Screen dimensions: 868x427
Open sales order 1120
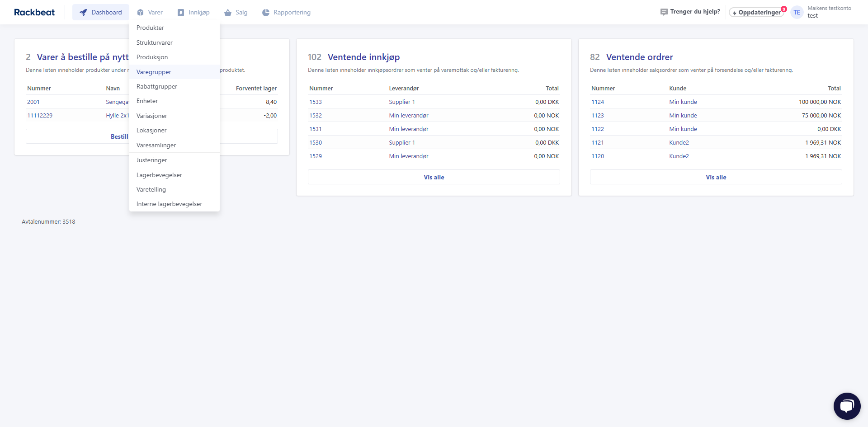598,156
